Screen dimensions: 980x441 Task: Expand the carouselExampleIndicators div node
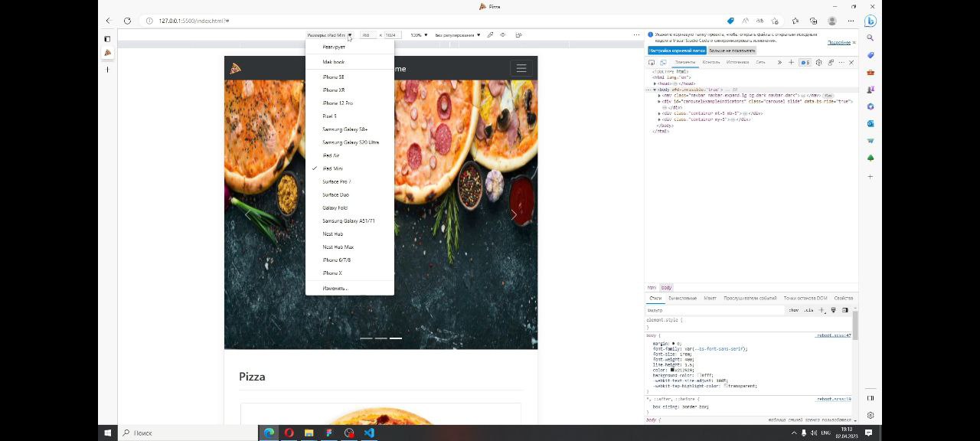click(x=659, y=101)
